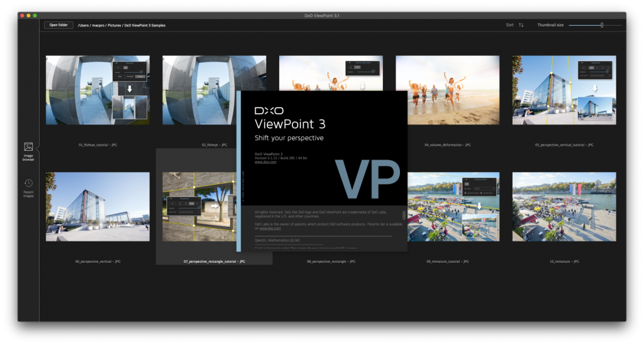Click the 08_perspective_rectangle – JPG filename label
Screen dimensions: 644x345
click(x=331, y=261)
